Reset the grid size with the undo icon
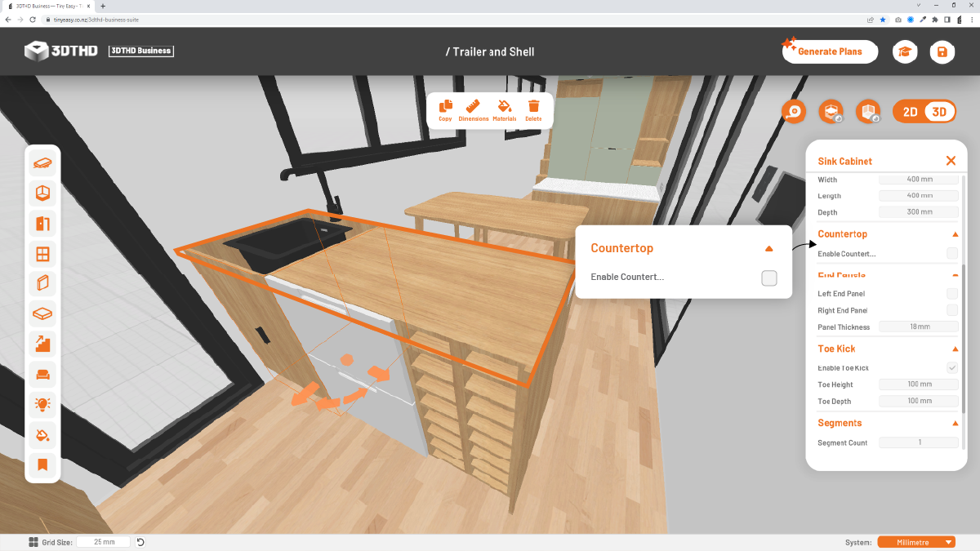 (140, 542)
